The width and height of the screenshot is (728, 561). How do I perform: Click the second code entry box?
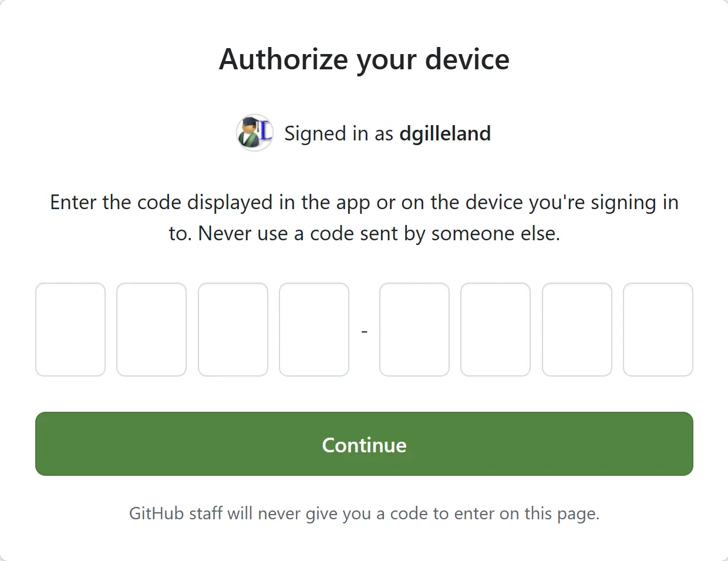(x=151, y=329)
